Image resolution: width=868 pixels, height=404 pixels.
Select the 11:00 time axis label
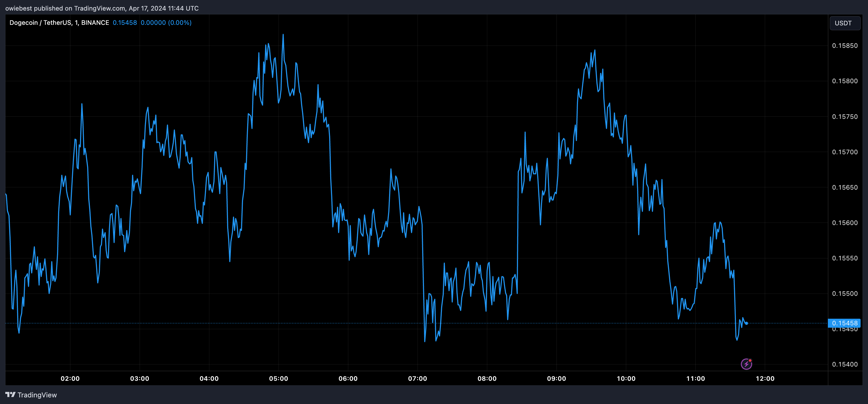tap(696, 378)
